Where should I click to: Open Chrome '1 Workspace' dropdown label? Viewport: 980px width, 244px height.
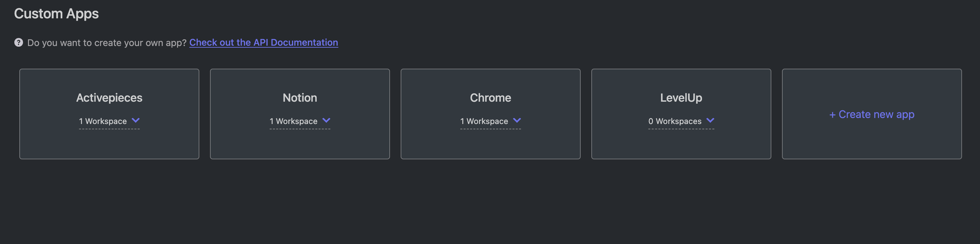pos(484,121)
